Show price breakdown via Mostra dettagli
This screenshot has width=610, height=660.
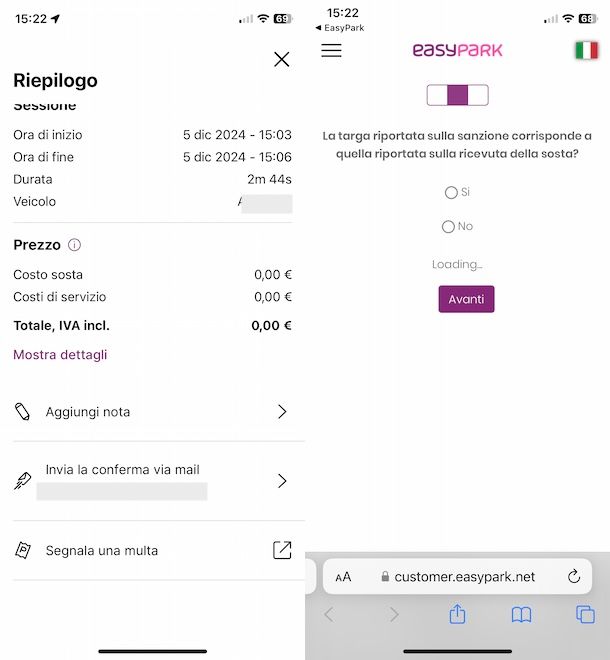[x=60, y=354]
